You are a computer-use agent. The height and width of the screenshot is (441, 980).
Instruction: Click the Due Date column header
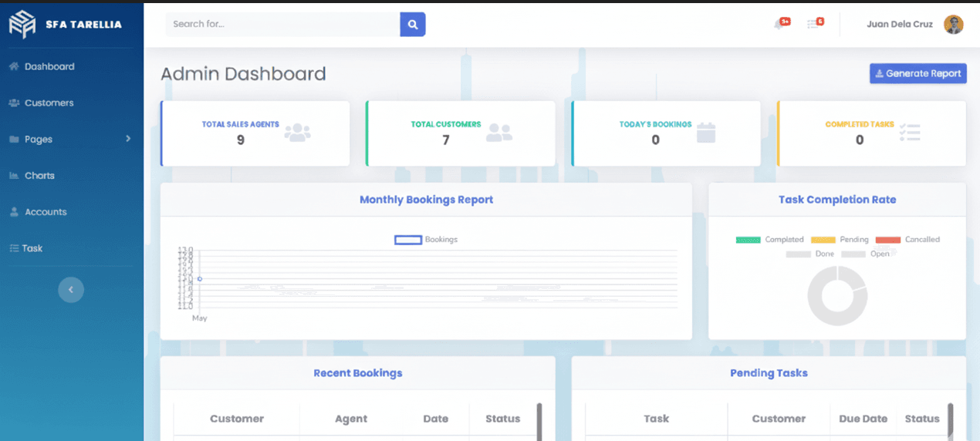tap(863, 419)
